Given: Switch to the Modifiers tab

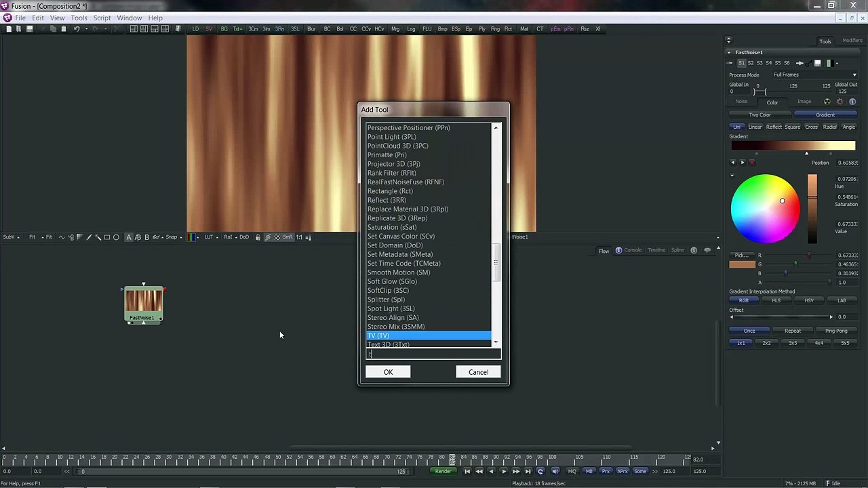Looking at the screenshot, I should point(852,41).
